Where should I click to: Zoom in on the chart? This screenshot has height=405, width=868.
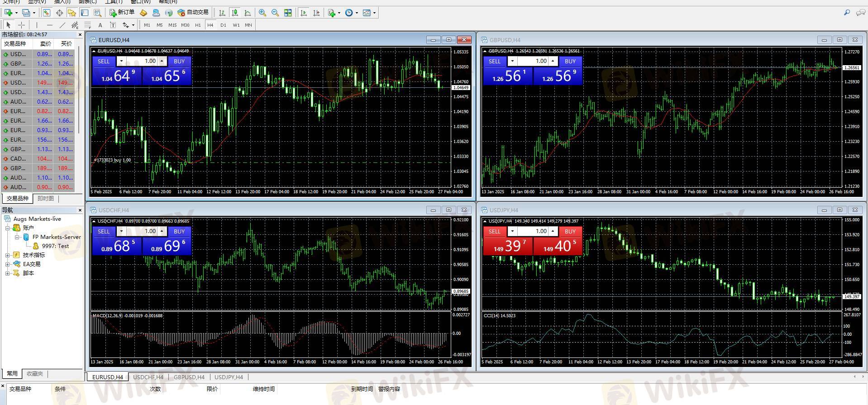[262, 13]
